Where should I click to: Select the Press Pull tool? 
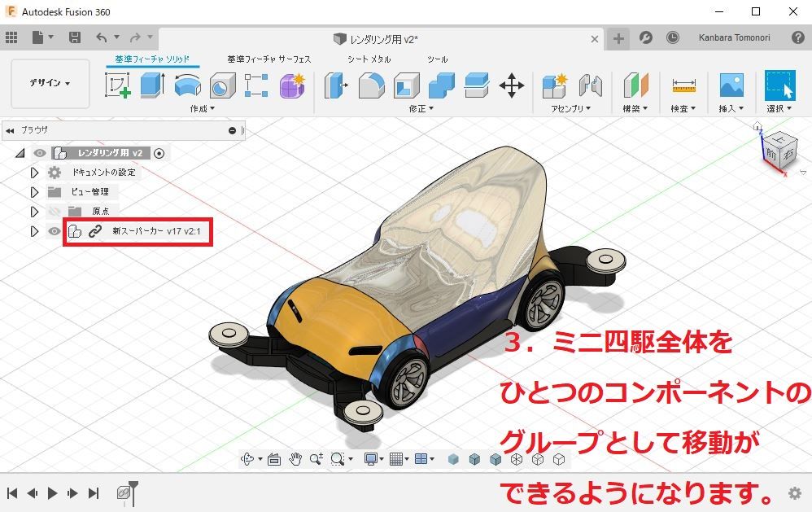[336, 85]
